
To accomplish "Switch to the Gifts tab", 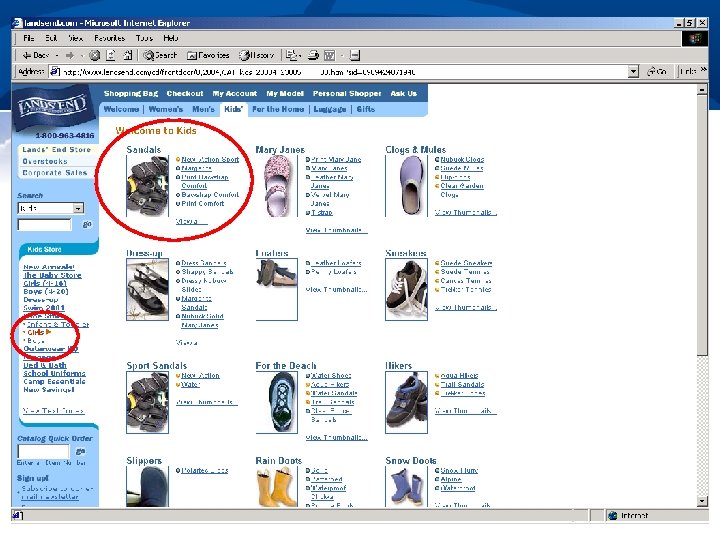I will pos(366,109).
